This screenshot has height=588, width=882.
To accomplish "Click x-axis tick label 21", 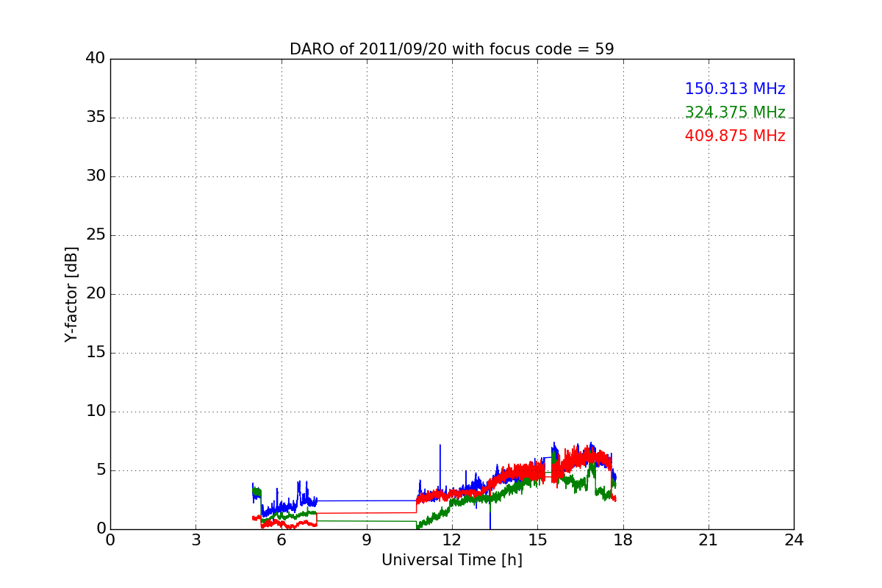I will (709, 539).
